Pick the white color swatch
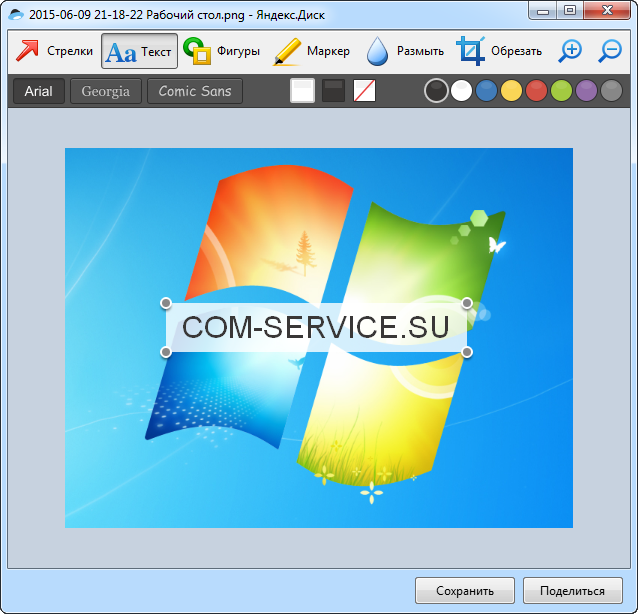 pyautogui.click(x=461, y=90)
